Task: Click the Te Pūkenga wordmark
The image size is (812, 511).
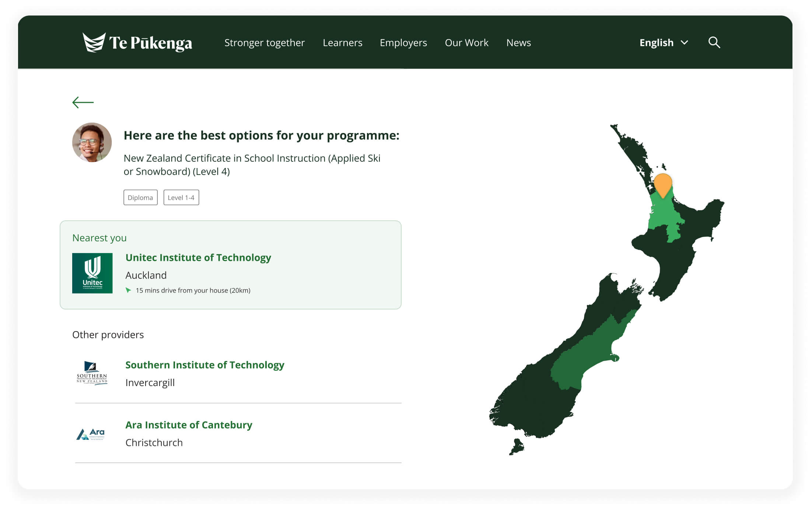Action: pyautogui.click(x=151, y=43)
